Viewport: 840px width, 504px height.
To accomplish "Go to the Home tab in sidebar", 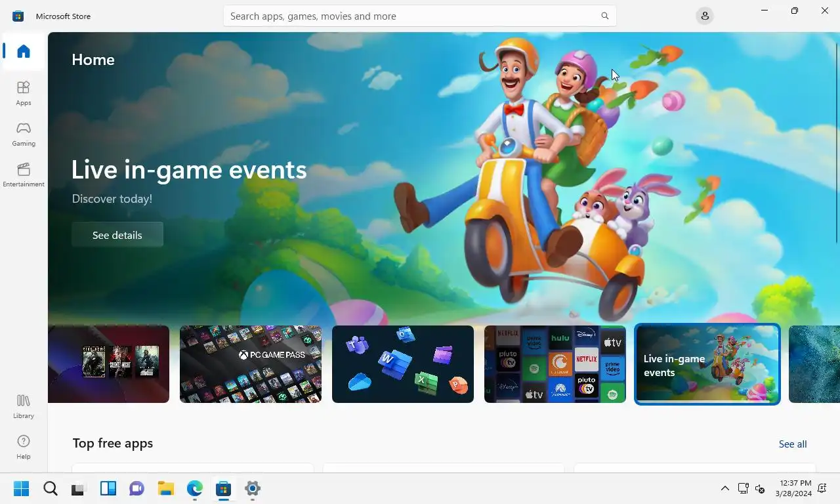I will tap(24, 51).
